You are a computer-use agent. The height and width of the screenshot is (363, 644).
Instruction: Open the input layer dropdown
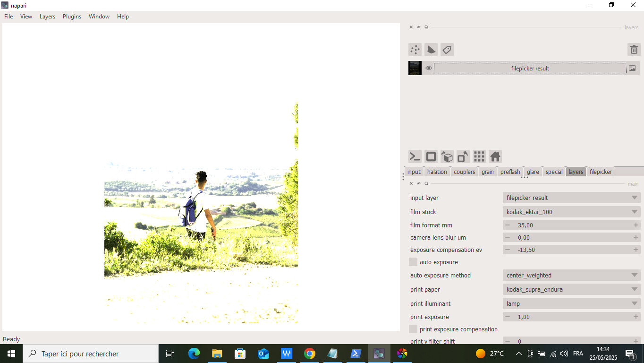tap(571, 198)
